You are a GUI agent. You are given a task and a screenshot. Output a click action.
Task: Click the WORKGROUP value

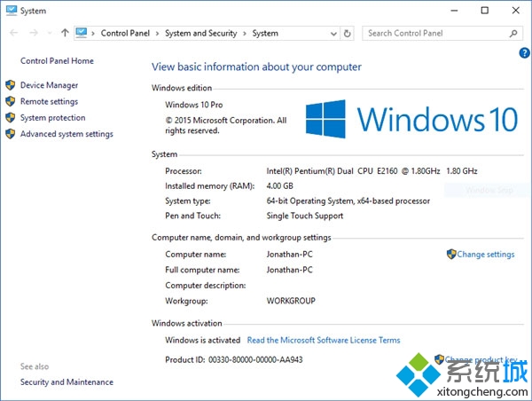point(291,301)
